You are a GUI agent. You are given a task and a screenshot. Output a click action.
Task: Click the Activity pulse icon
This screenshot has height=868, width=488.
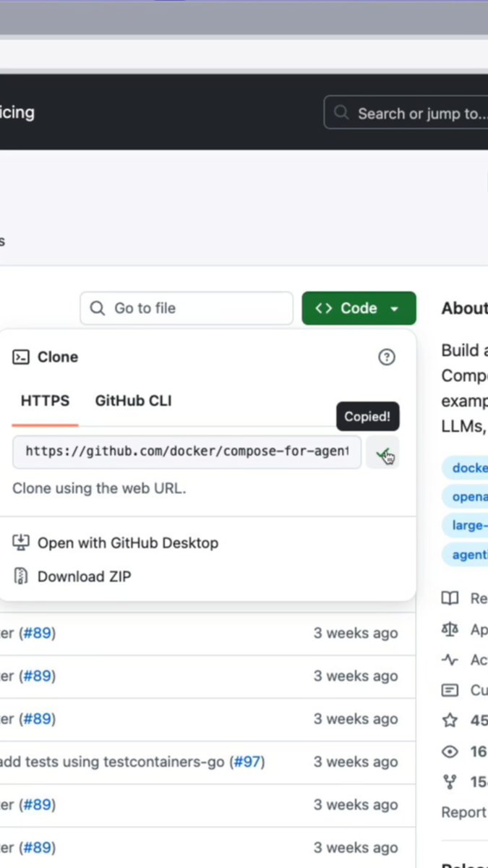pos(450,660)
